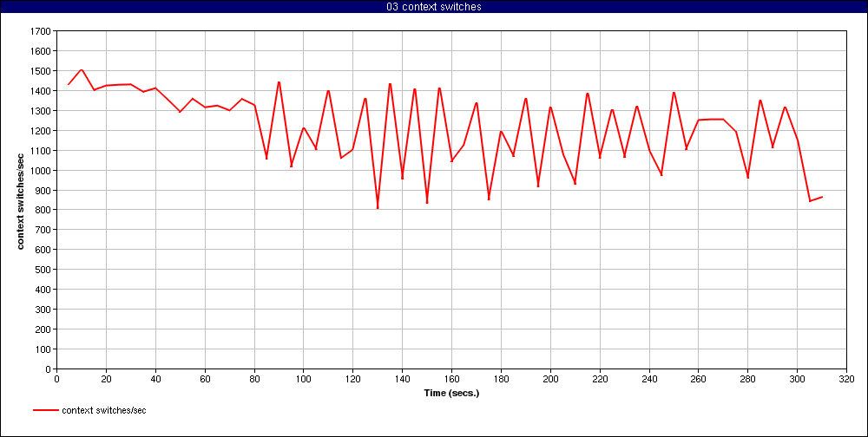Click the 'context switches/sec' legend label
Image resolution: width=868 pixels, height=437 pixels.
104,410
